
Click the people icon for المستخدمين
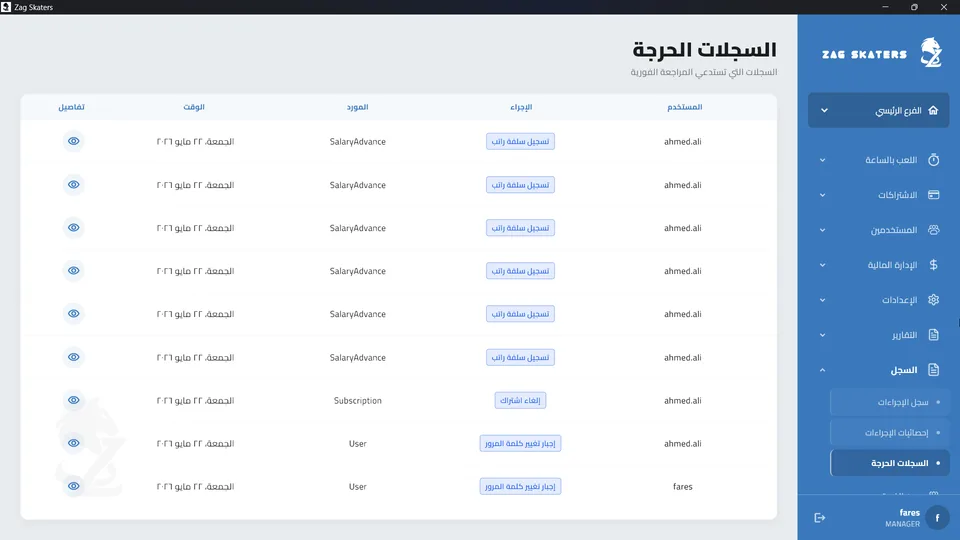coord(933,230)
